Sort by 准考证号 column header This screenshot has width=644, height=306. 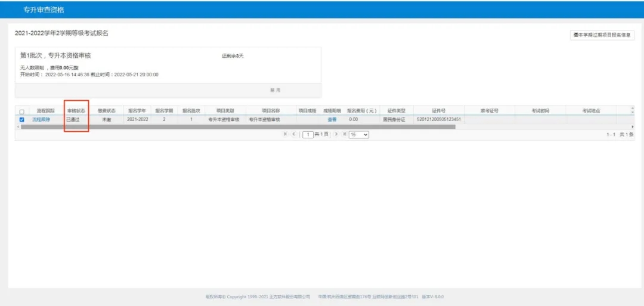(490, 111)
